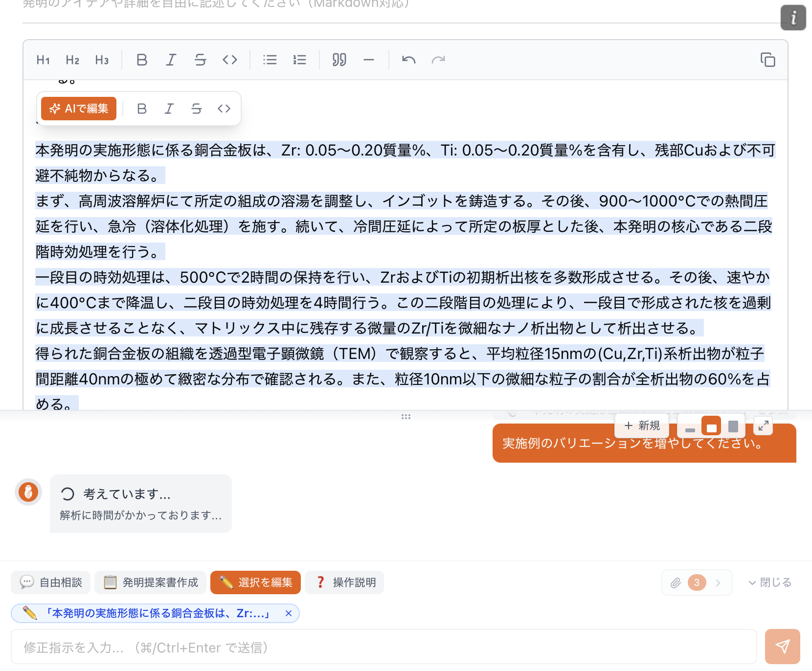This screenshot has height=671, width=812.
Task: Insert a blockquote
Action: (x=339, y=60)
